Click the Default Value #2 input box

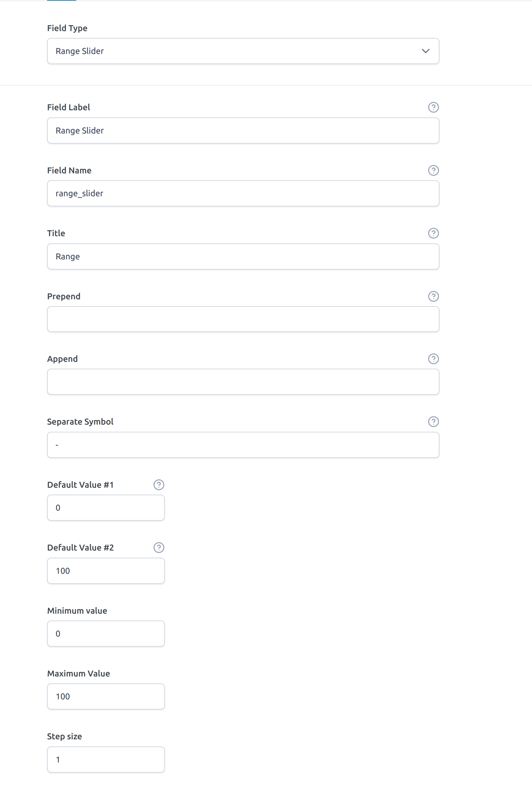coord(106,571)
